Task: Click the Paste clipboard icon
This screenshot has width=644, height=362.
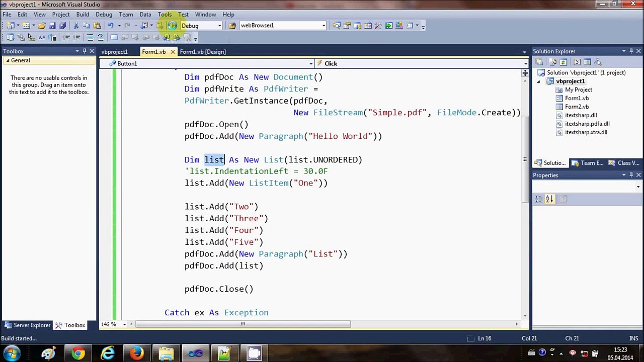Action: (x=97, y=26)
